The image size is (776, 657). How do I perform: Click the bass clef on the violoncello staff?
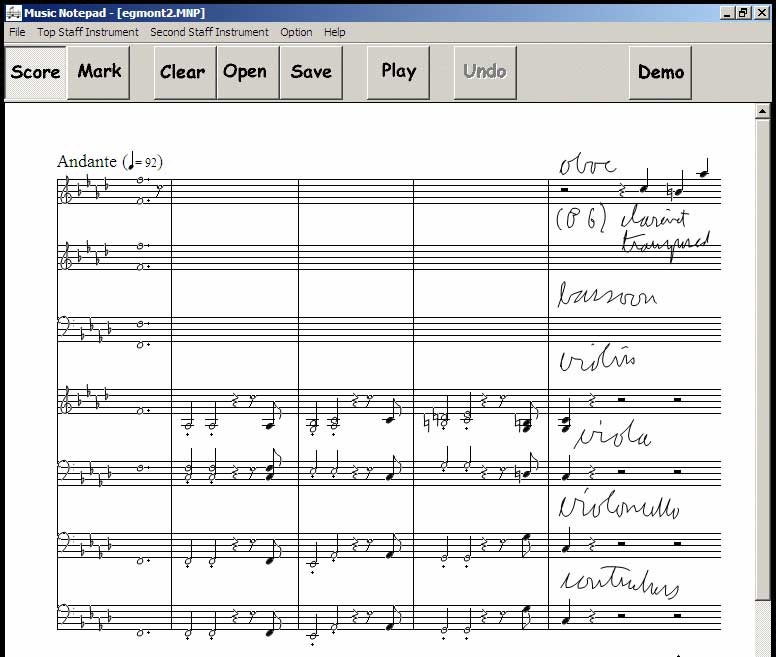point(65,541)
